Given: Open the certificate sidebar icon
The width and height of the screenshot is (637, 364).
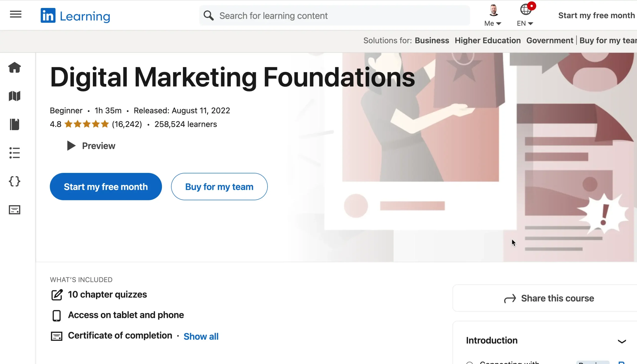Looking at the screenshot, I should click(14, 210).
